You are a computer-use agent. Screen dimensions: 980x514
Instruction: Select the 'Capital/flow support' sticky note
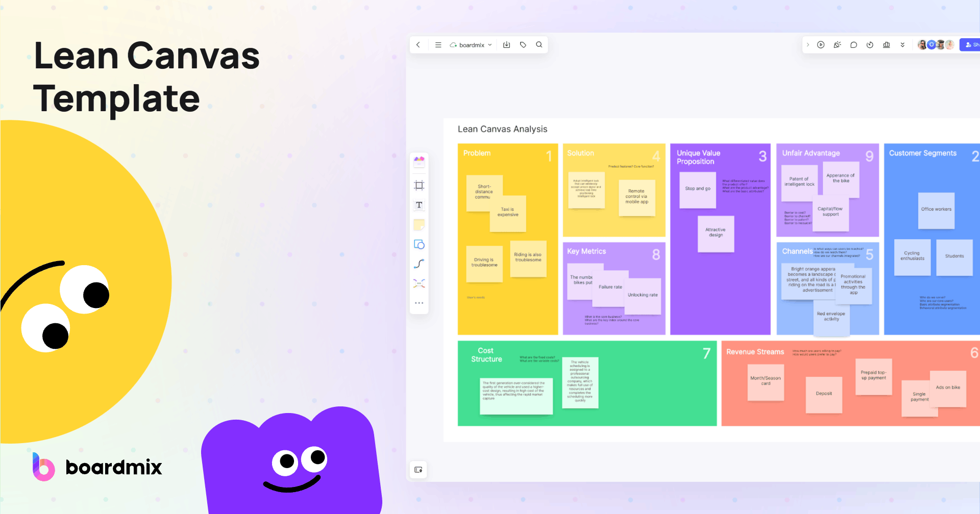click(x=830, y=213)
